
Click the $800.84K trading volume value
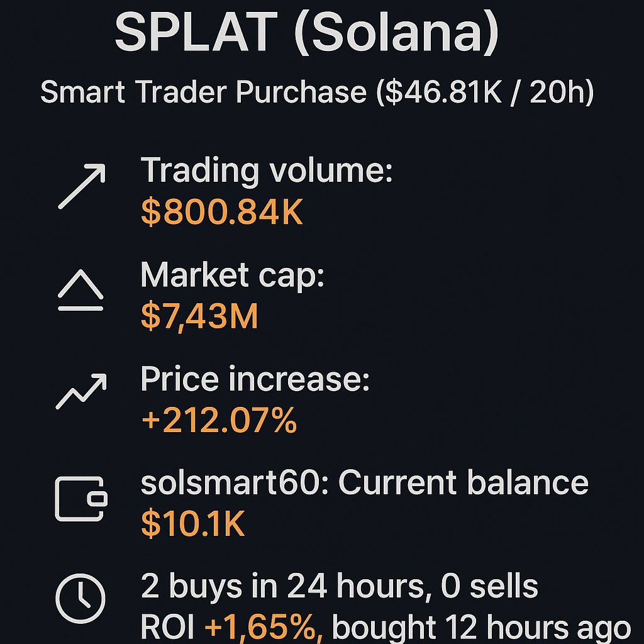(222, 211)
